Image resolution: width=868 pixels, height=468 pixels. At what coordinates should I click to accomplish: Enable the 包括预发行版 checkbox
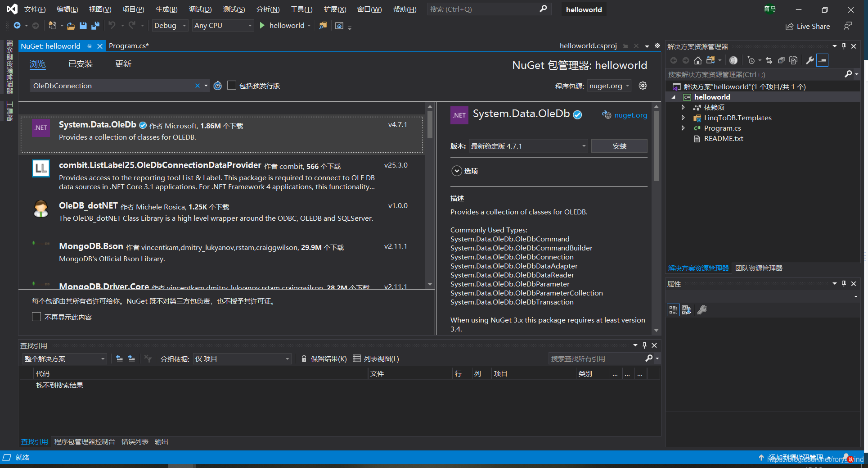point(232,86)
